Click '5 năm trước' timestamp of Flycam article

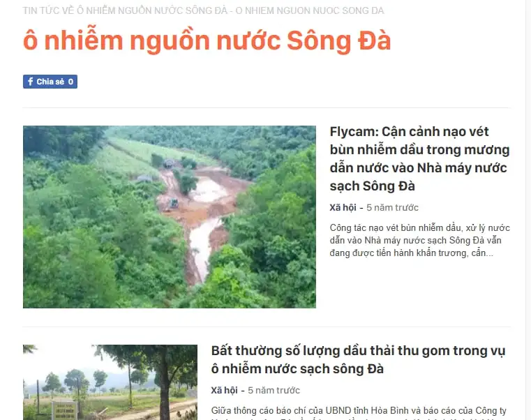tap(392, 207)
